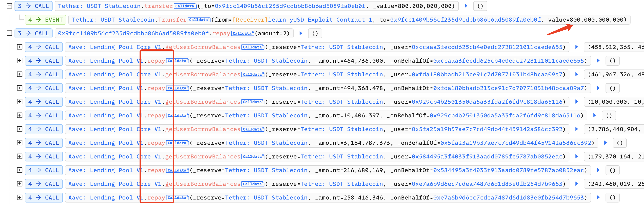Open Calldata badge for 0x584495a3 getUserBorrowBalances
Image resolution: width=644 pixels, height=204 pixels.
coord(253,157)
